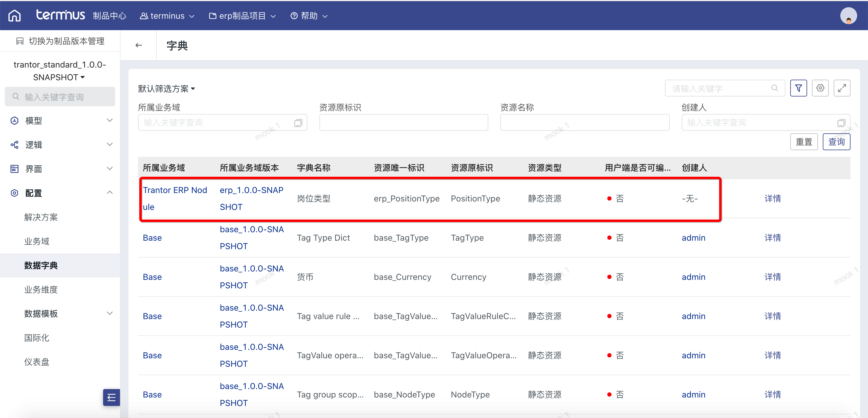868x418 pixels.
Task: Select 业务域 in the sidebar
Action: [37, 241]
